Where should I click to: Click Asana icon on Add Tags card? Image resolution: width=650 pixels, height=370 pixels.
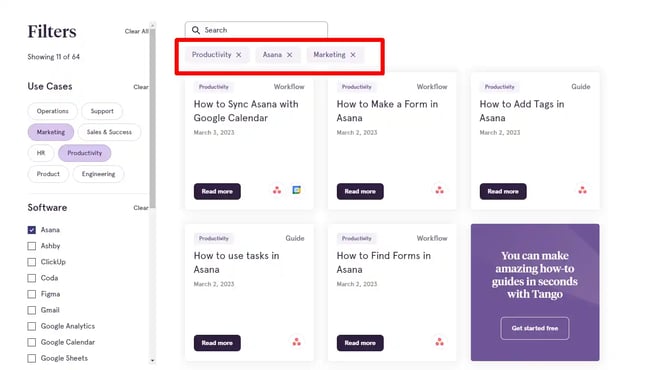[x=582, y=191]
